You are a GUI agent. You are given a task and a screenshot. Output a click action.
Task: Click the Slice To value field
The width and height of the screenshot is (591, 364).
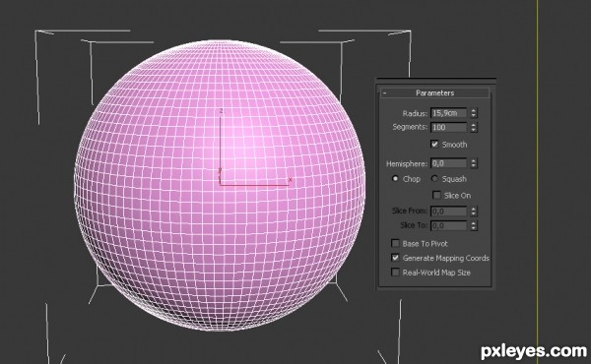448,225
